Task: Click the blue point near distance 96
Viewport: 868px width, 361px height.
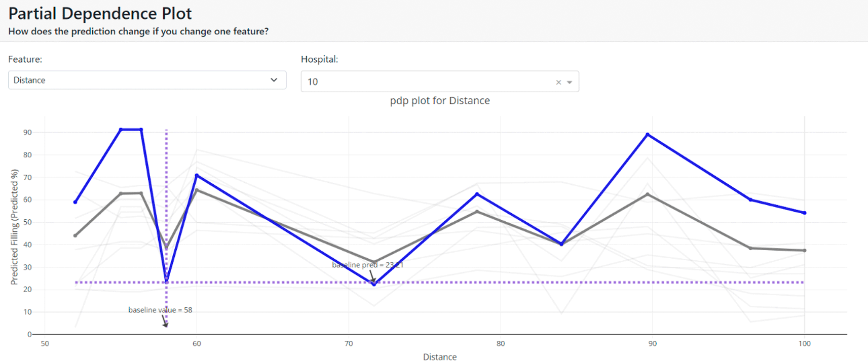Action: (750, 200)
